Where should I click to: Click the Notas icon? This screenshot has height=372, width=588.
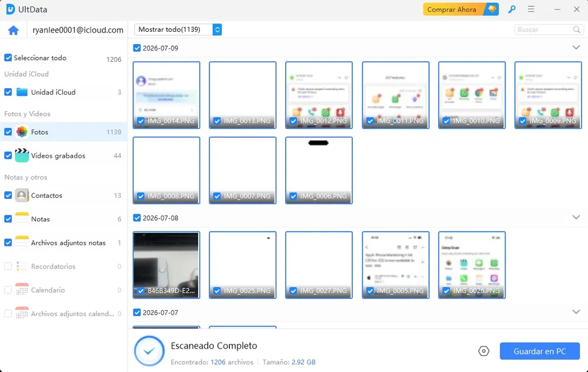coord(22,219)
